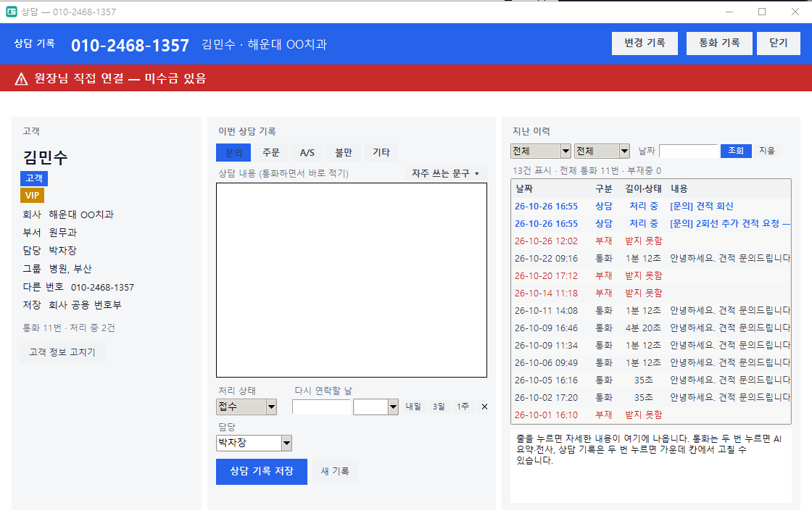Select the 26-10-01 16:10 missed call row

[x=651, y=415]
